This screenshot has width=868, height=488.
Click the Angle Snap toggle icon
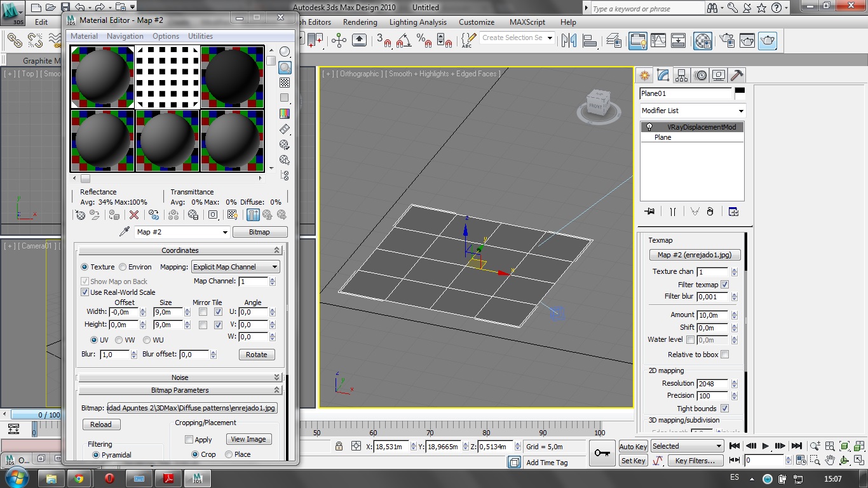(x=403, y=41)
